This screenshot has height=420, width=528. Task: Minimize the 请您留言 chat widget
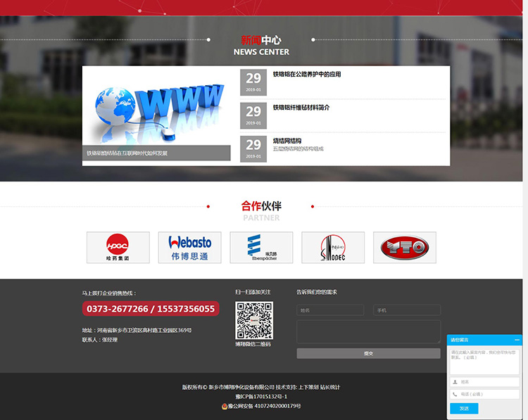point(517,339)
